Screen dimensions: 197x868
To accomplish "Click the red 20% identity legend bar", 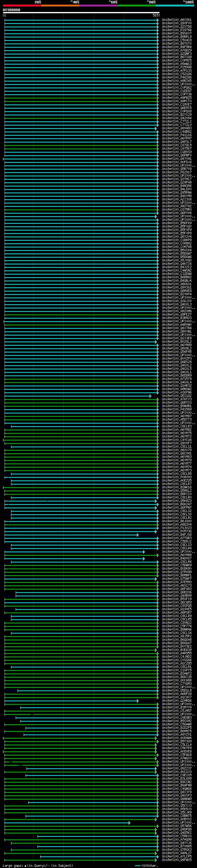I will (22, 6).
